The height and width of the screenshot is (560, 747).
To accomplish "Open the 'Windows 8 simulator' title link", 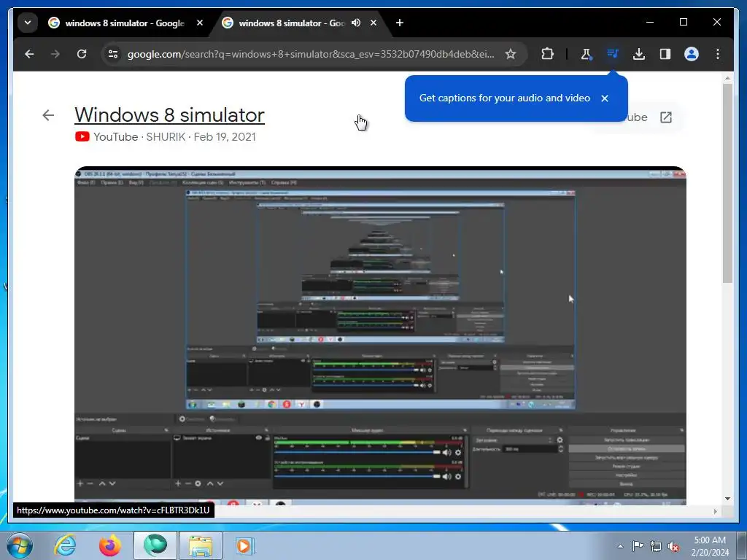I will pos(169,114).
